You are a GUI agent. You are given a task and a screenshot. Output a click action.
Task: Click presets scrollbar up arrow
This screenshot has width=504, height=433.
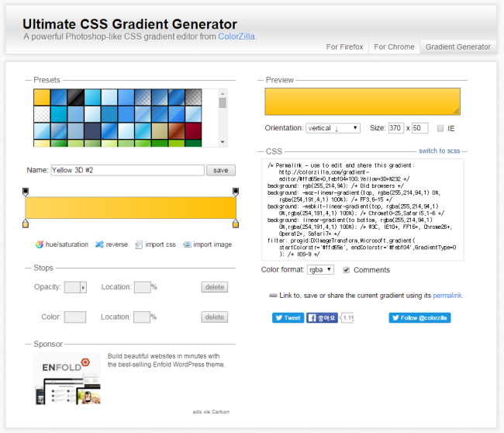pyautogui.click(x=223, y=94)
